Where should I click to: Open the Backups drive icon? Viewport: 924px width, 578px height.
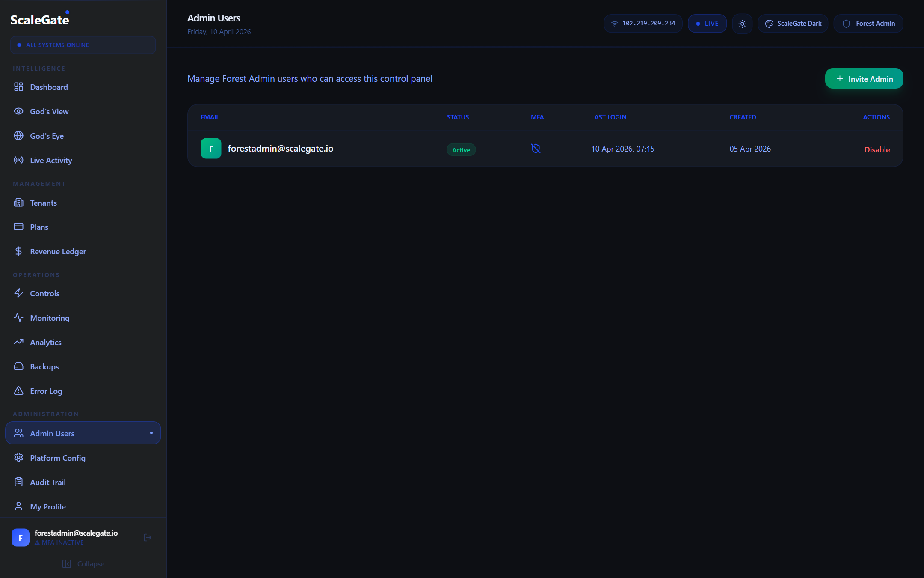click(18, 366)
